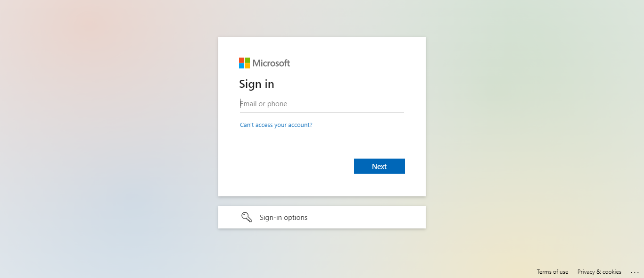Click the blue square of Microsoft logo
644x278 pixels.
click(x=241, y=66)
